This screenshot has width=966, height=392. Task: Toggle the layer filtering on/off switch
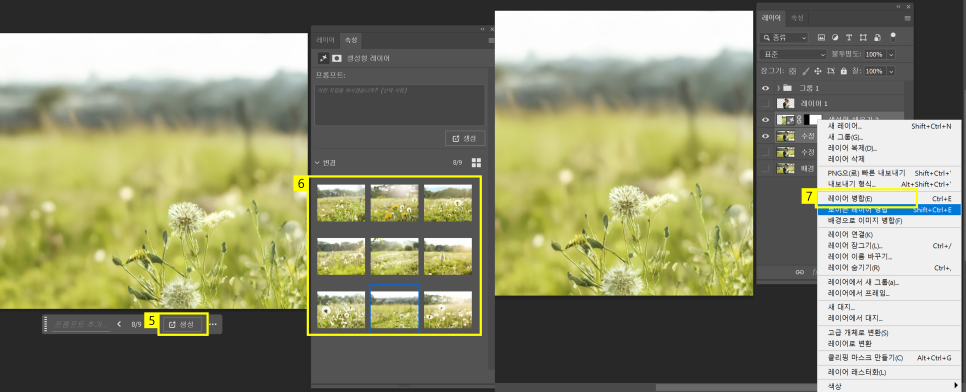click(893, 37)
